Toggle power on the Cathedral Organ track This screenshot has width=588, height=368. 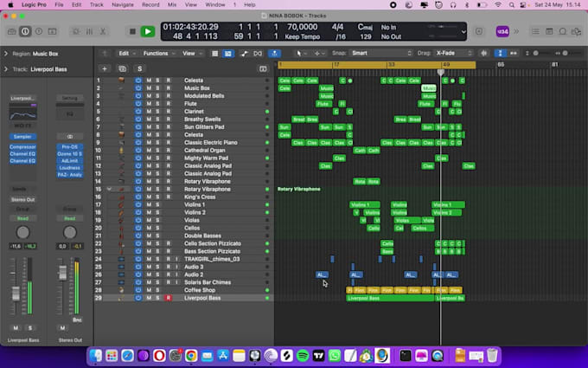(138, 150)
